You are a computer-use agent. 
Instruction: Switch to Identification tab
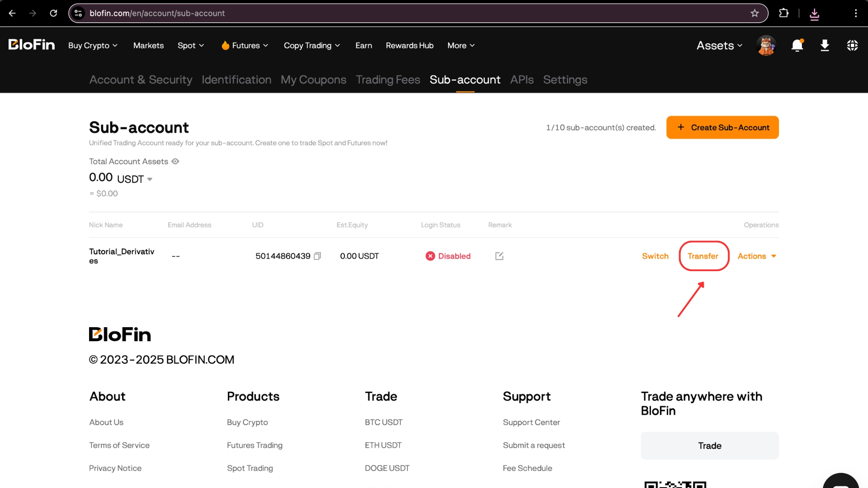click(x=236, y=80)
